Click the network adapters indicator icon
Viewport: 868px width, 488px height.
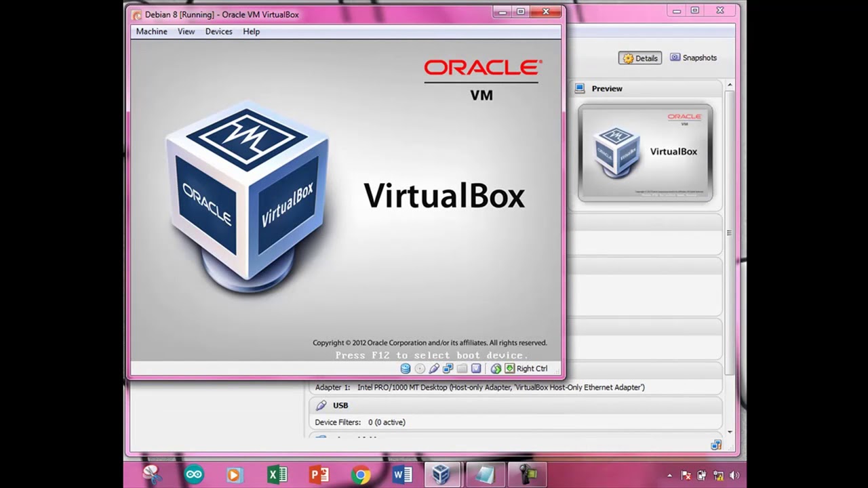[448, 369]
